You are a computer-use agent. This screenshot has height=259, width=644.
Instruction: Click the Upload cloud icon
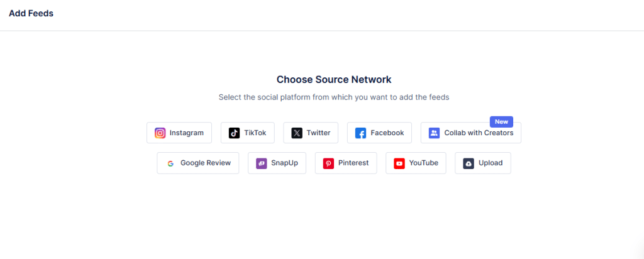point(469,163)
